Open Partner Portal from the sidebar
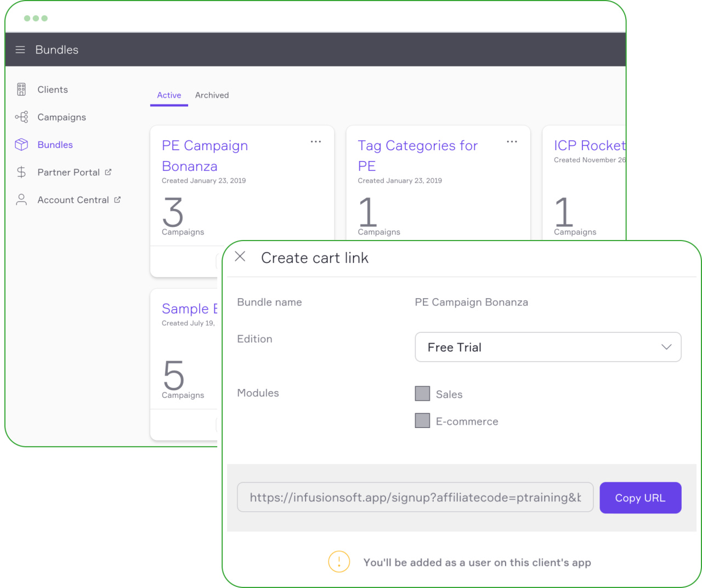 tap(69, 172)
